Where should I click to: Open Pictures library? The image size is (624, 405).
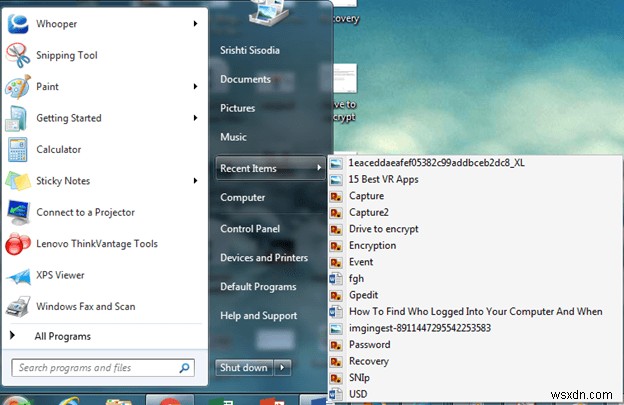238,108
